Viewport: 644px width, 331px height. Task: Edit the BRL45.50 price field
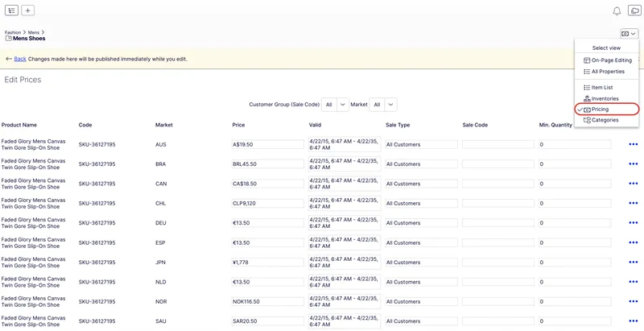click(x=268, y=164)
